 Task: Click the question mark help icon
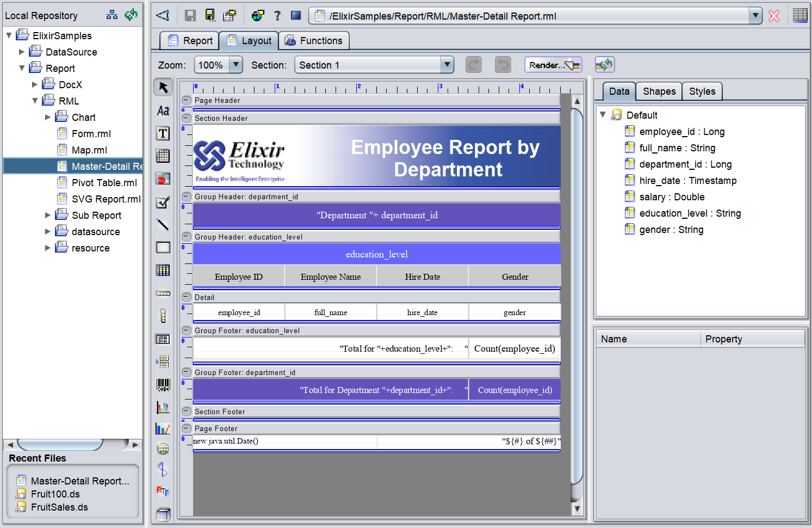pos(277,16)
